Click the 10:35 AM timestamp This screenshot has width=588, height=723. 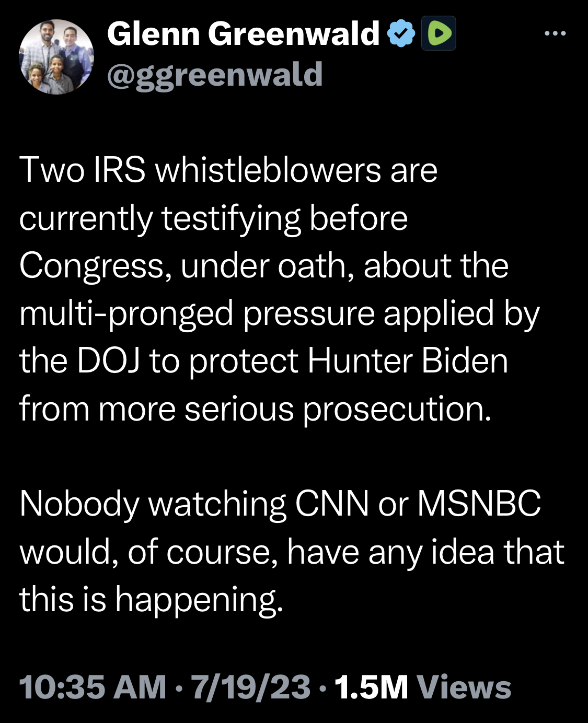pos(93,686)
